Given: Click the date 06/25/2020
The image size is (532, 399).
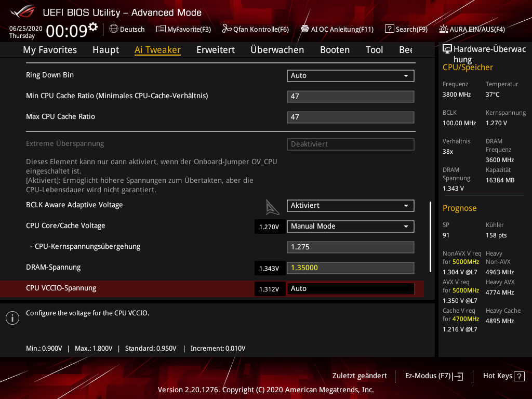Looking at the screenshot, I should pyautogui.click(x=26, y=29).
